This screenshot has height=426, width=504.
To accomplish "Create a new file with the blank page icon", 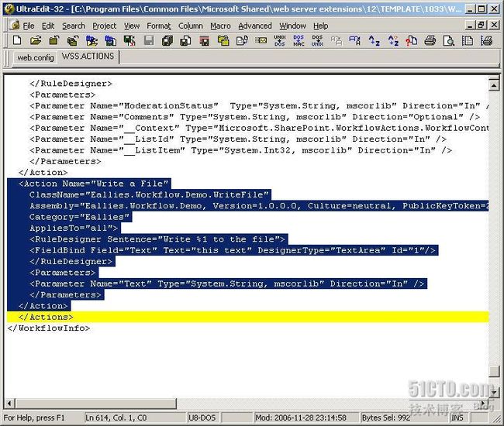I will (x=17, y=40).
